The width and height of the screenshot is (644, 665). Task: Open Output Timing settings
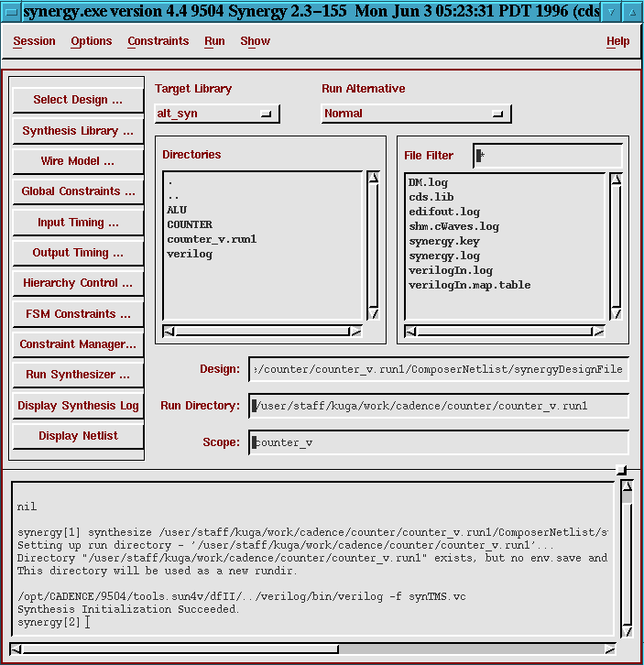[78, 253]
